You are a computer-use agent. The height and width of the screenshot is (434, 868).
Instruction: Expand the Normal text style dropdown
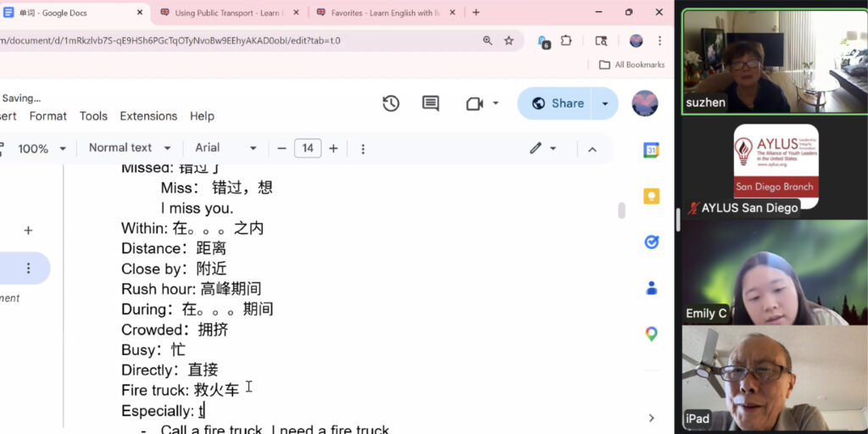click(130, 148)
